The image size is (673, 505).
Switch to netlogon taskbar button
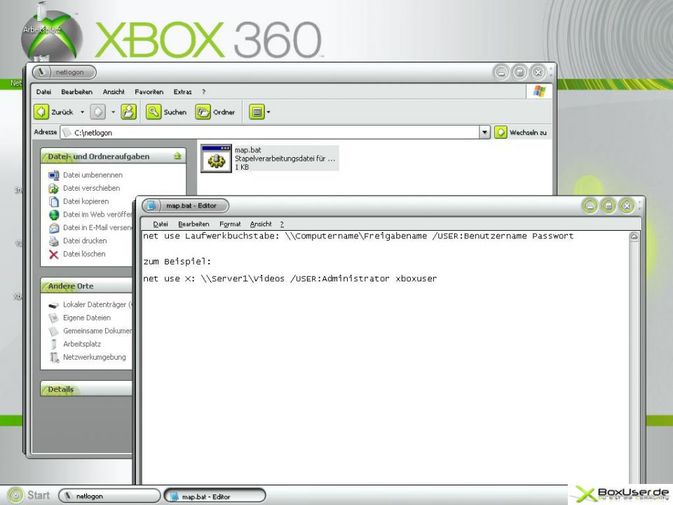pos(109,496)
